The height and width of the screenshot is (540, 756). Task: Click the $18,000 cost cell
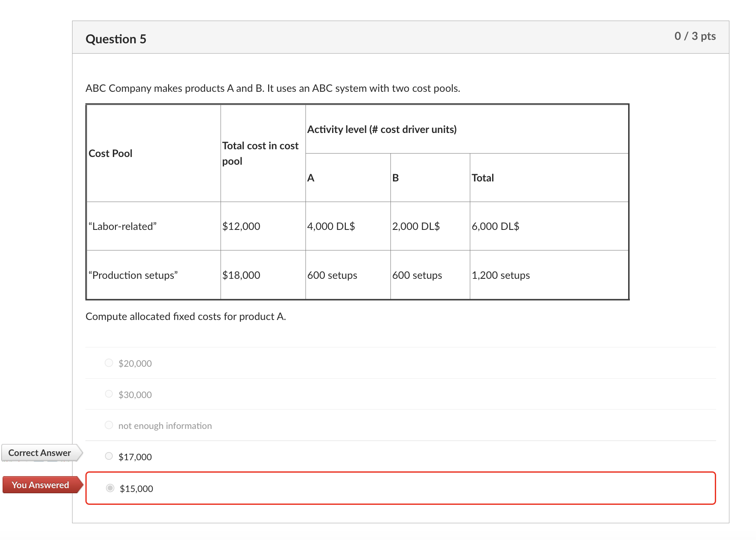(241, 275)
